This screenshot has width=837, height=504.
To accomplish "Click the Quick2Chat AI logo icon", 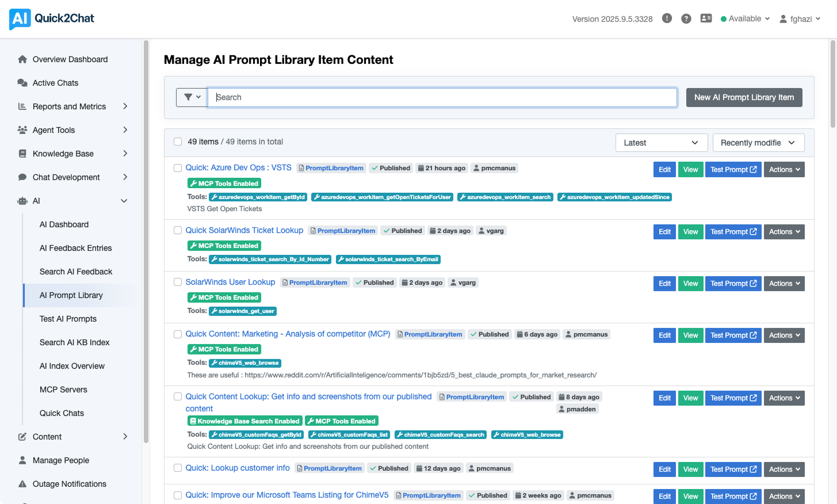I will tap(20, 19).
